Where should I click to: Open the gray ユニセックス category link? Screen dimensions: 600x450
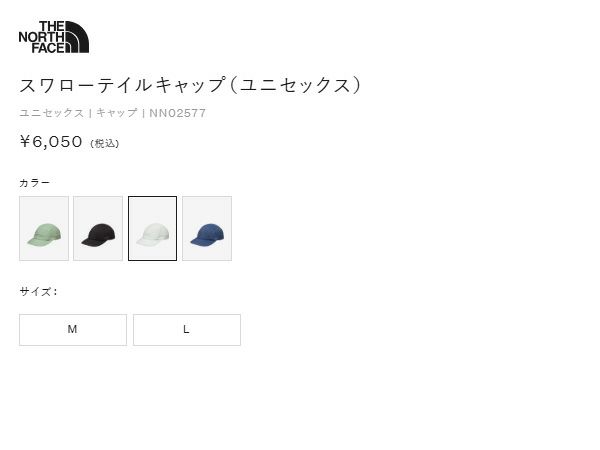click(52, 113)
